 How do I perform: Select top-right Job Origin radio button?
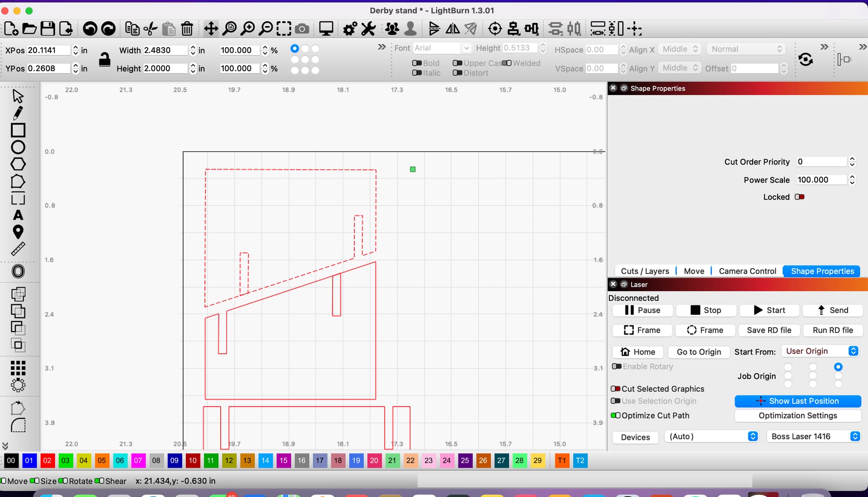coord(838,367)
